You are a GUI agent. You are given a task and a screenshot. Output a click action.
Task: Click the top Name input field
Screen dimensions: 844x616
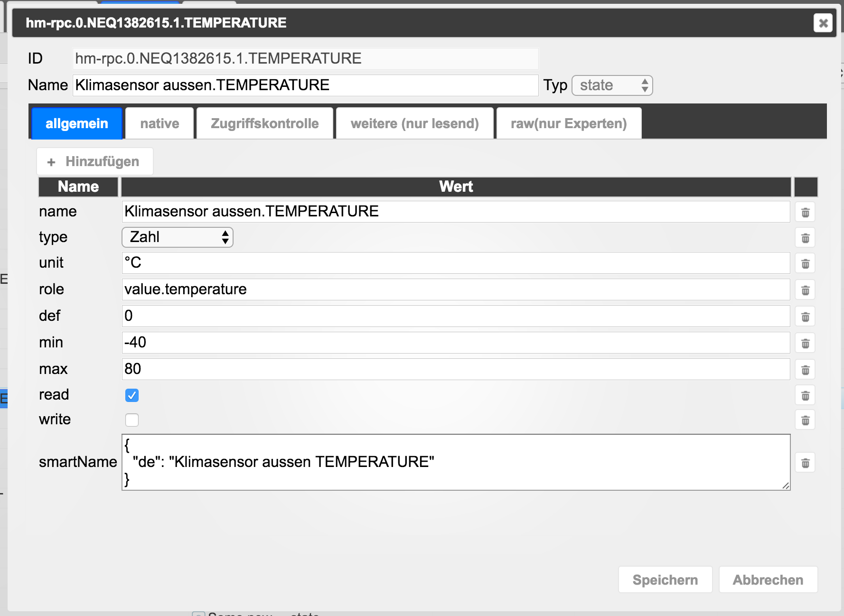(306, 85)
